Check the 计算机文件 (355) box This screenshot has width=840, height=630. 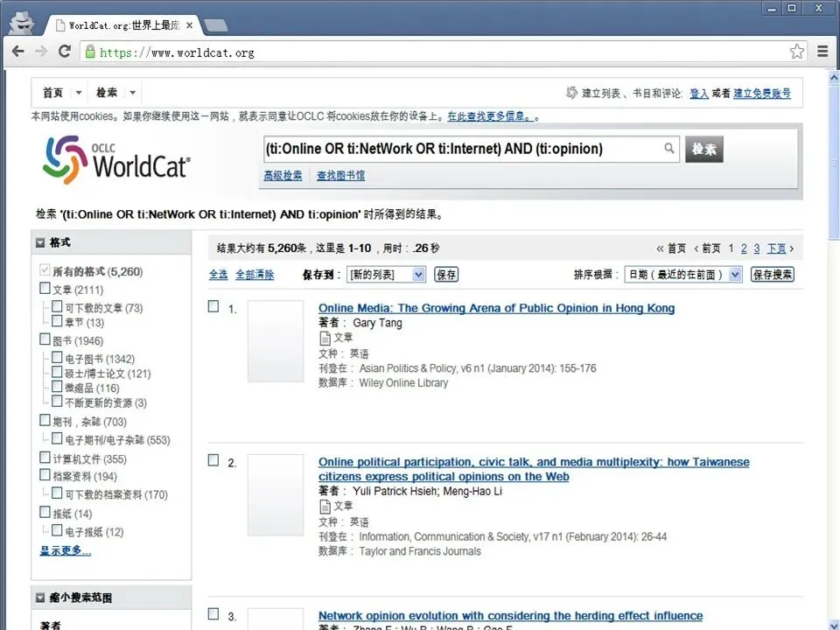pos(45,458)
